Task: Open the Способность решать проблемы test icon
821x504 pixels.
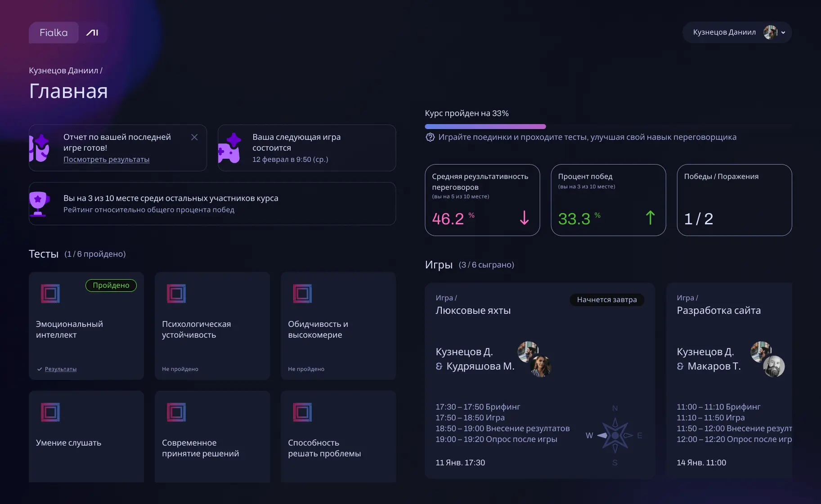Action: coord(302,412)
